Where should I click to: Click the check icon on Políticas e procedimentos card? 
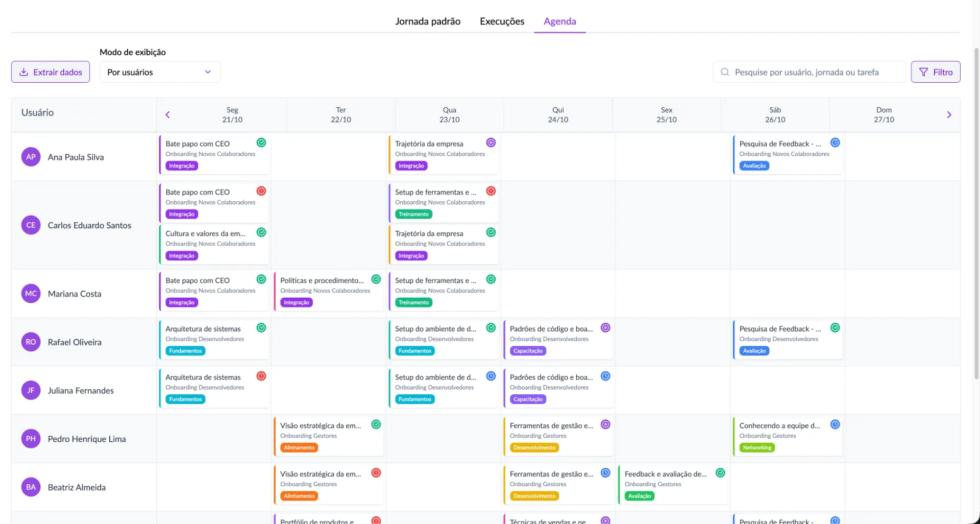[x=376, y=279]
